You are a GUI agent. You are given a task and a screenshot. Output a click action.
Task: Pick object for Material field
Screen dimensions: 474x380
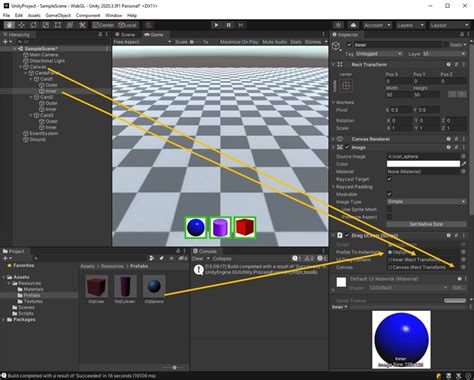tap(463, 171)
